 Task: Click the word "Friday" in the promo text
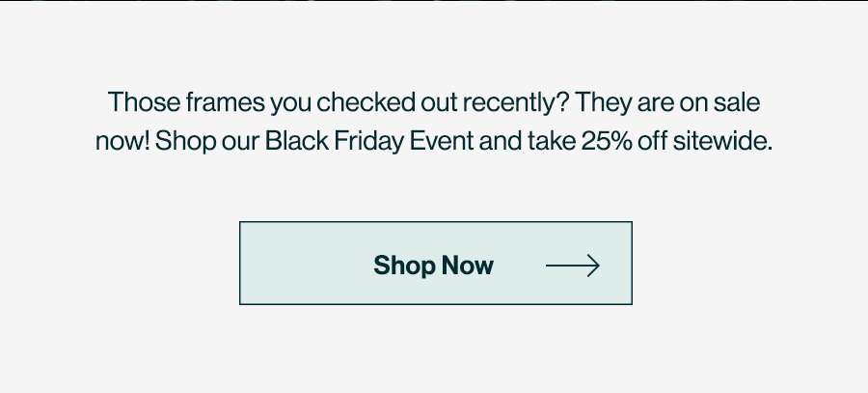[x=368, y=142]
